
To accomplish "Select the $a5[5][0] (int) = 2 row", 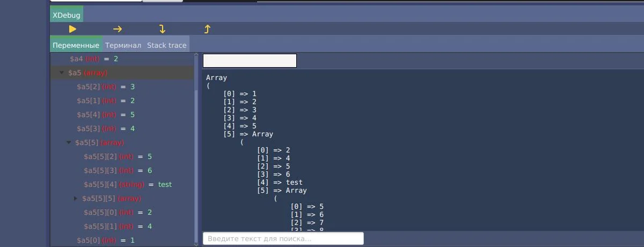I will point(122,212).
